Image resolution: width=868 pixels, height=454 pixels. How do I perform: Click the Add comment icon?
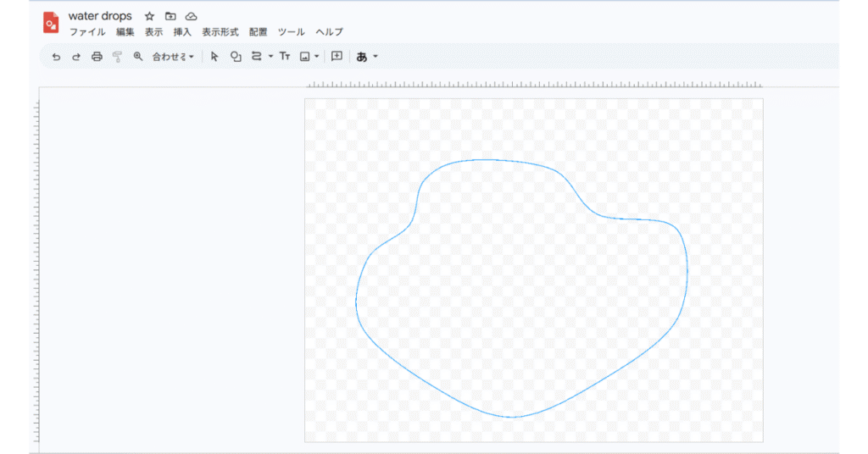[x=337, y=56]
